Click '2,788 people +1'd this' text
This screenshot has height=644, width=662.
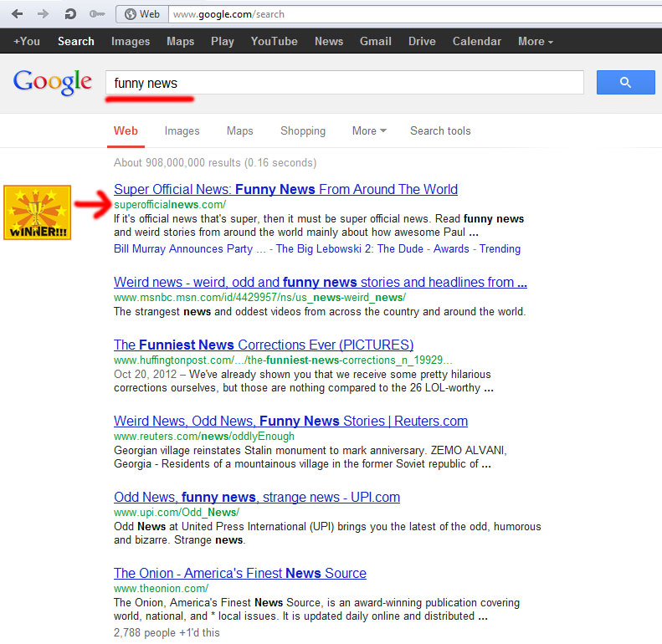167,632
